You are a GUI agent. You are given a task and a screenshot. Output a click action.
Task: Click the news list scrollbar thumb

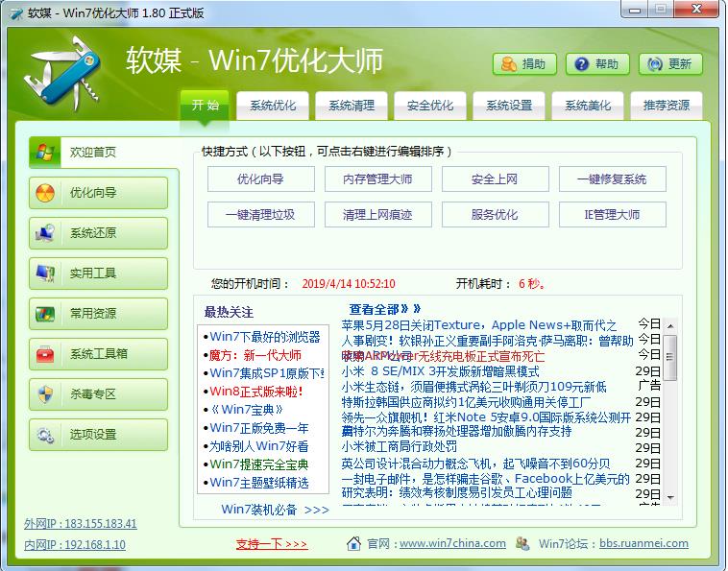coord(670,358)
